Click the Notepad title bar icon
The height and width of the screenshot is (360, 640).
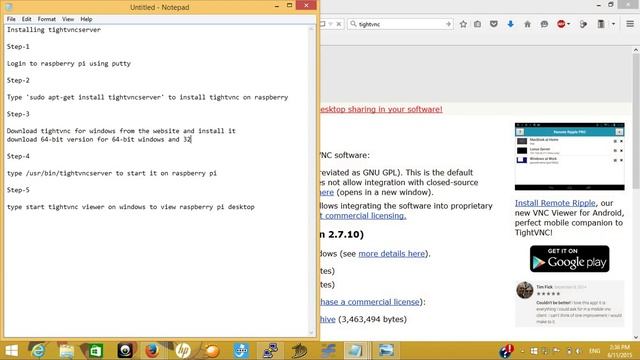(9, 7)
